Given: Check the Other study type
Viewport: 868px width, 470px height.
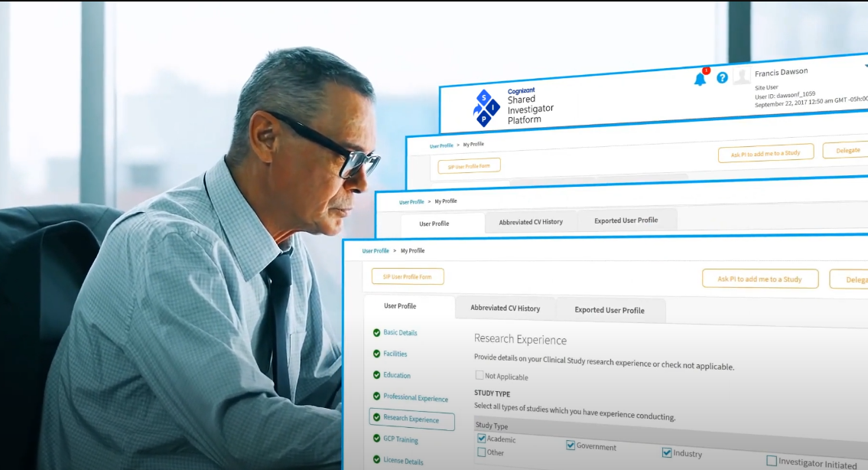Looking at the screenshot, I should pos(482,452).
